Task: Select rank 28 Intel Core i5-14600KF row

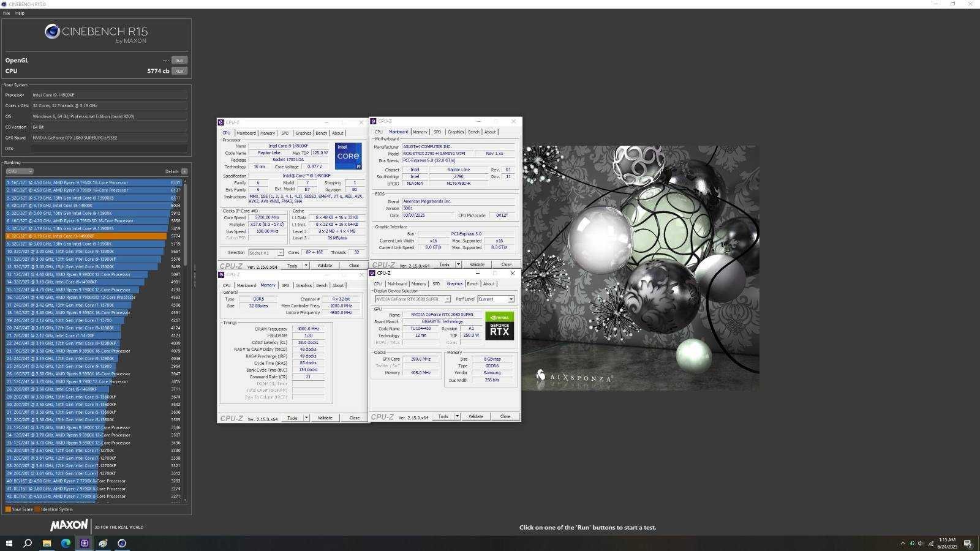Action: click(x=94, y=389)
